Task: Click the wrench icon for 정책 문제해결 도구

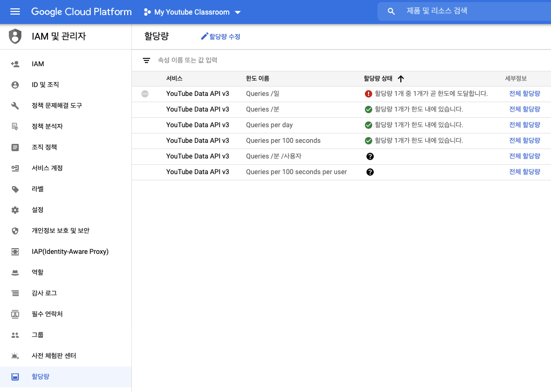Action: (15, 105)
